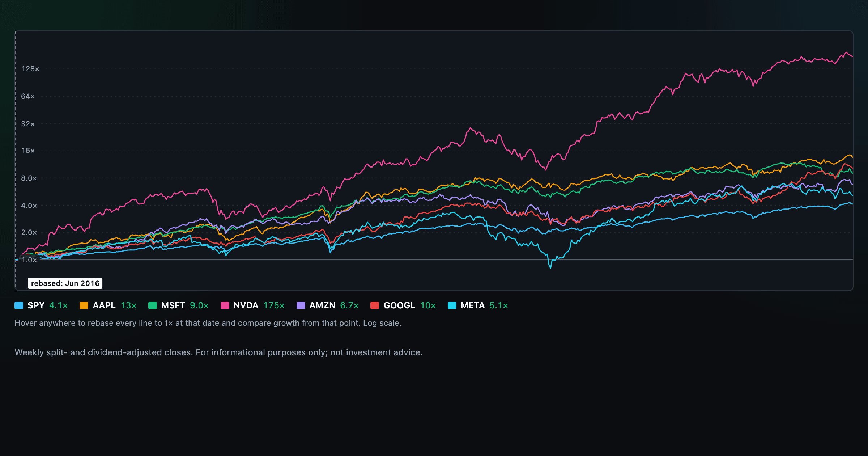Click the 2.0× axis label

pos(29,232)
